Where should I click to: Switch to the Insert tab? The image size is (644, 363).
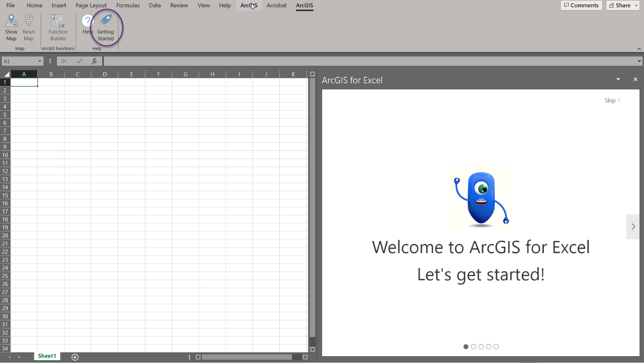click(59, 5)
